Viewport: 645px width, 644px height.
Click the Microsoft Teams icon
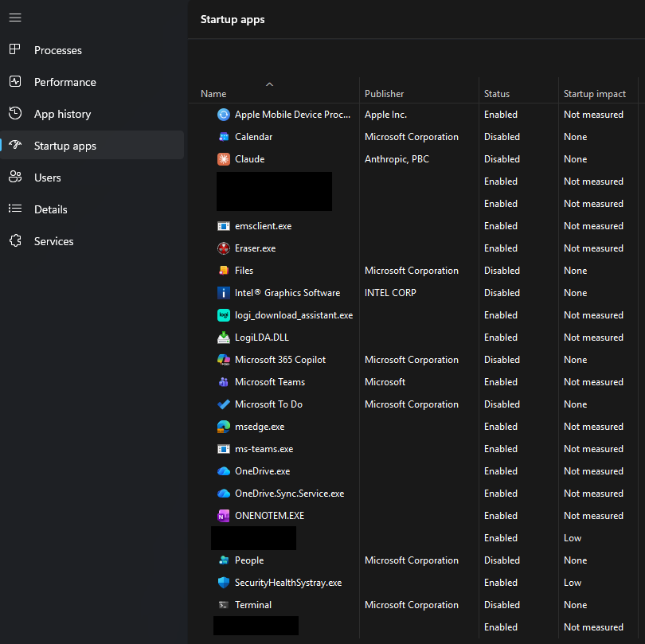(x=224, y=381)
